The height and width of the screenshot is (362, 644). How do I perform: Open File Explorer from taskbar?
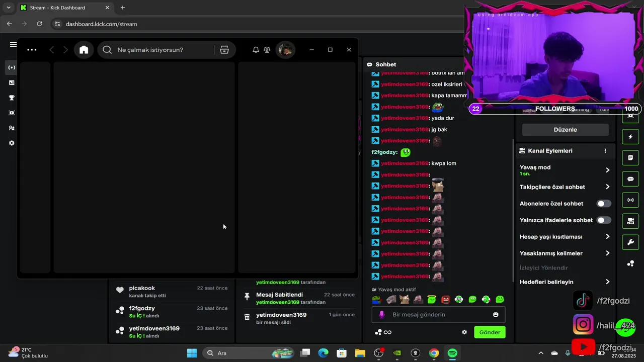point(360,353)
